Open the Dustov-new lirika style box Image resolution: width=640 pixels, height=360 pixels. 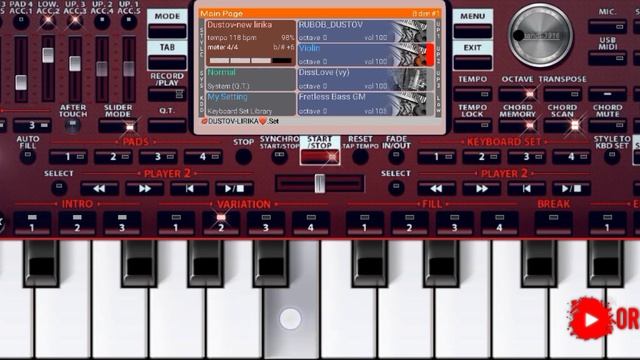tap(250, 42)
